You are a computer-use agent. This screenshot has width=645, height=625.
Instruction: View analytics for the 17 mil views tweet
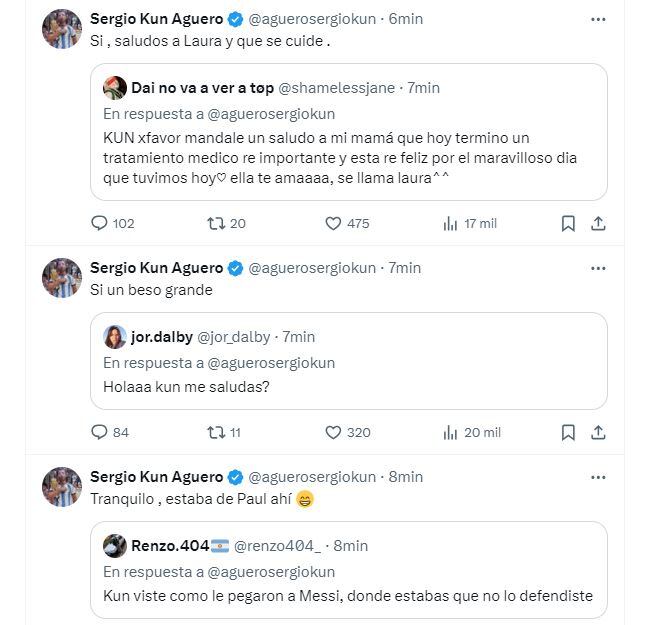[451, 223]
